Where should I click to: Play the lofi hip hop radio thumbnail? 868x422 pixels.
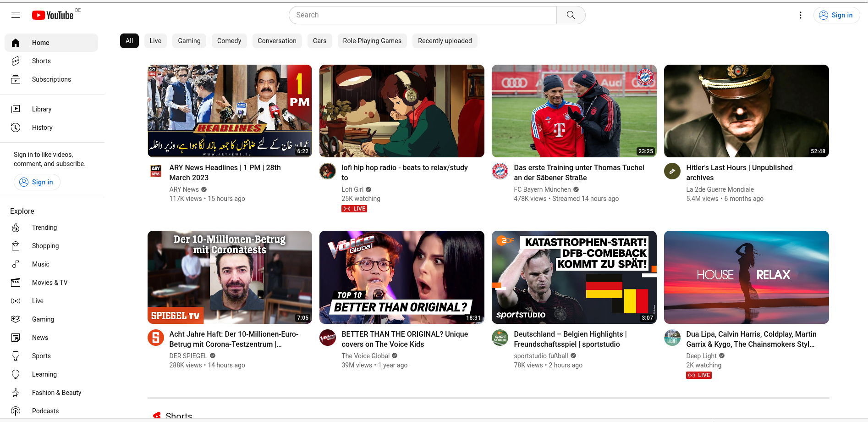click(401, 111)
